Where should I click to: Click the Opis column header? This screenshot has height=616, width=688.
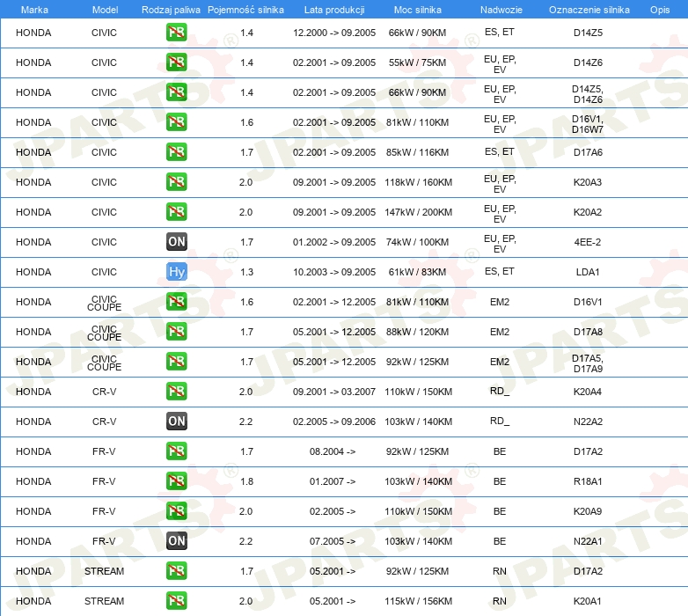(660, 10)
